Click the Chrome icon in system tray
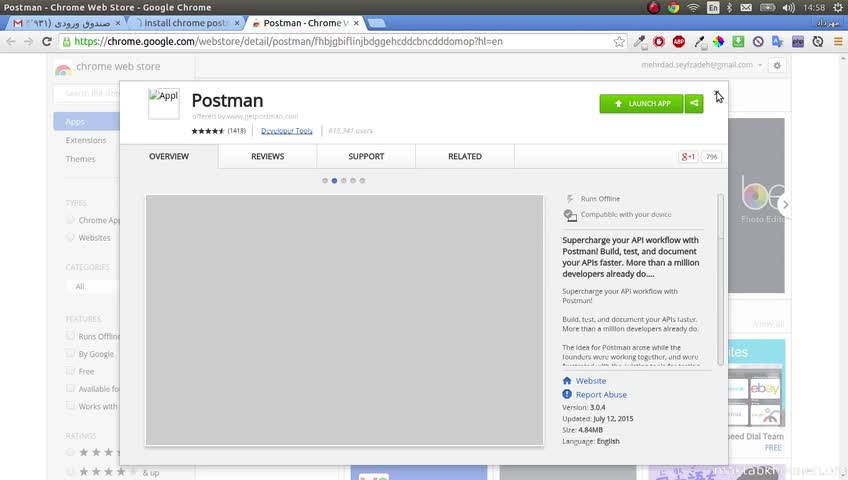The width and height of the screenshot is (848, 480). [x=673, y=8]
